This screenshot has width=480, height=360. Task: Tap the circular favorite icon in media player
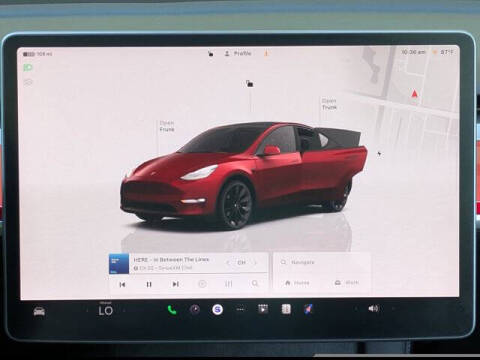pyautogui.click(x=202, y=284)
